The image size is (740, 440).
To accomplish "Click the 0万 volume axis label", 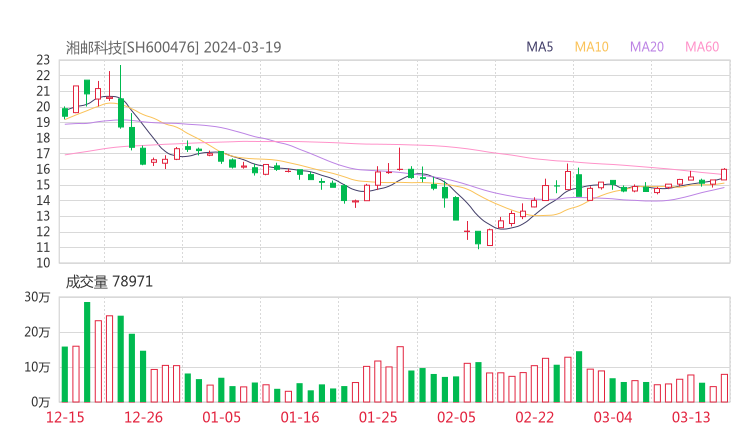I will [41, 402].
